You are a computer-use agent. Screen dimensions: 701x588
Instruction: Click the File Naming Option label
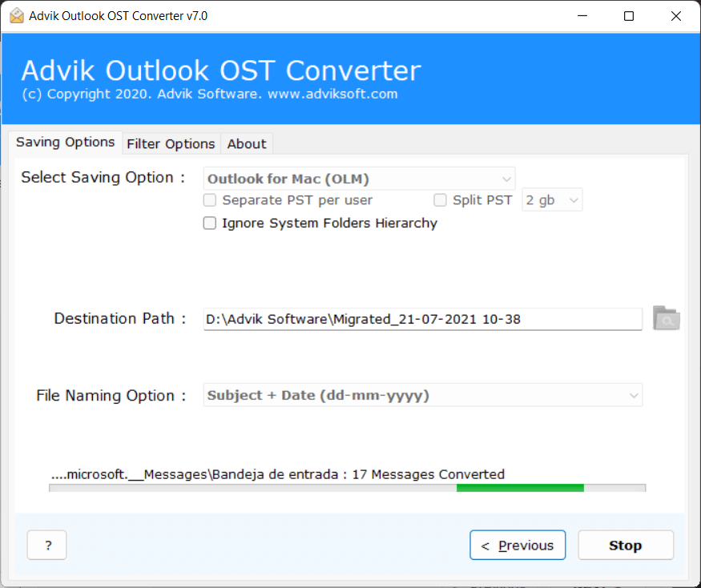pyautogui.click(x=111, y=396)
